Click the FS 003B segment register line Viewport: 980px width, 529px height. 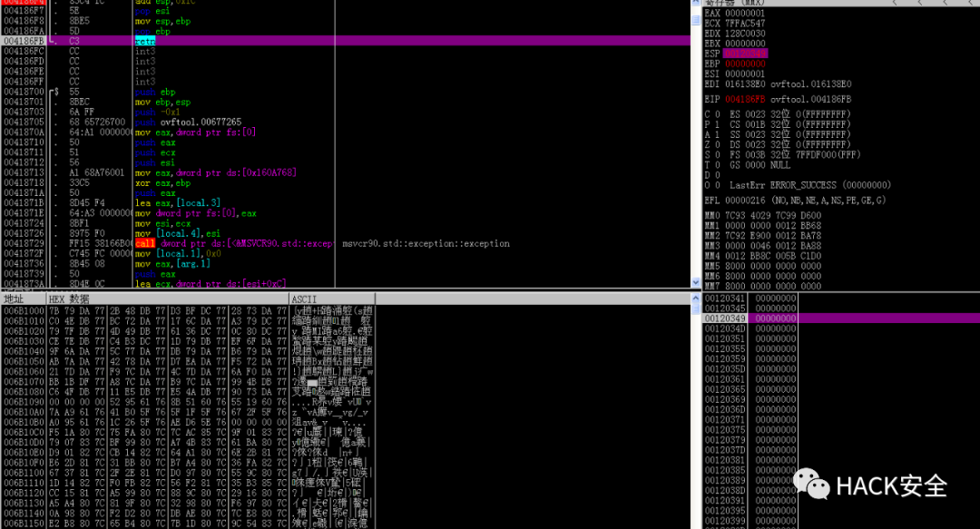[x=795, y=154]
